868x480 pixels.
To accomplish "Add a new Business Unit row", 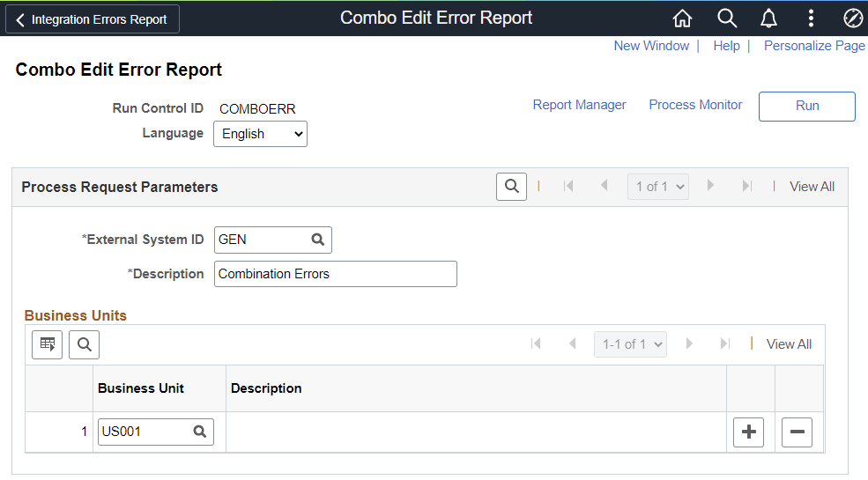I will 748,432.
